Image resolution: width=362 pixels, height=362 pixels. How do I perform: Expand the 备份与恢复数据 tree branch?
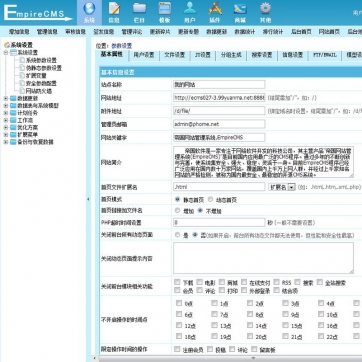[x=6, y=142]
